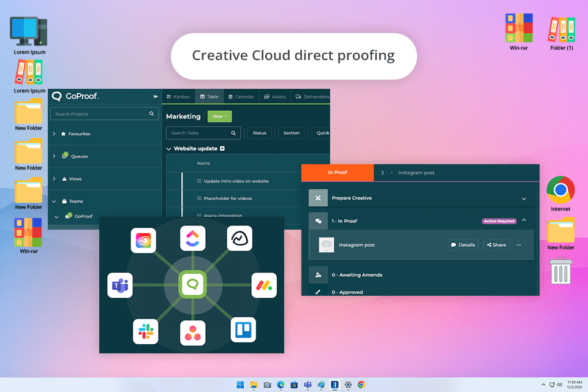Select the Basecamp integration icon
588x392 pixels.
pyautogui.click(x=239, y=238)
